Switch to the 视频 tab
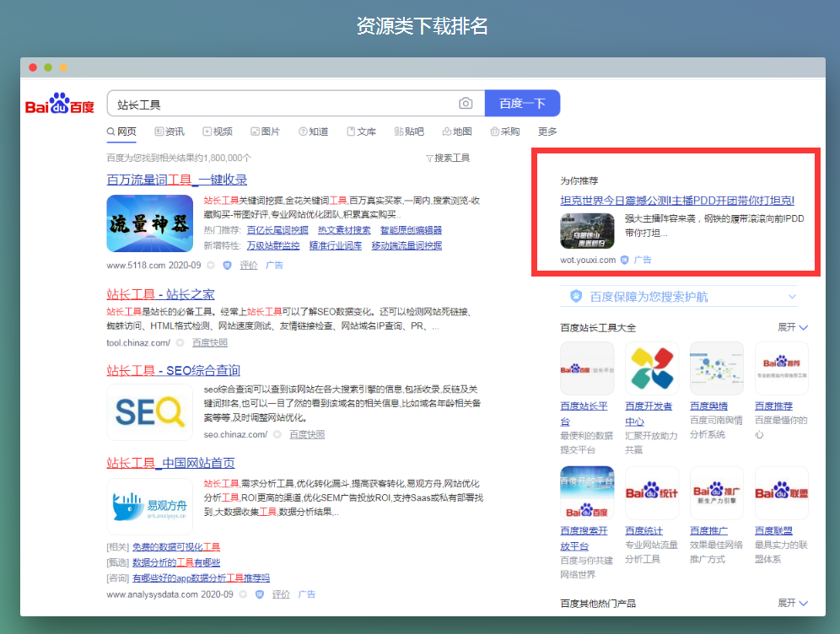 coord(218,132)
